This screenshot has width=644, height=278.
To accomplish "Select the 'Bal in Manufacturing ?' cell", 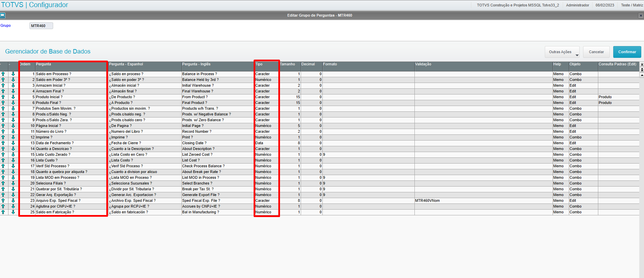I will click(x=218, y=212).
